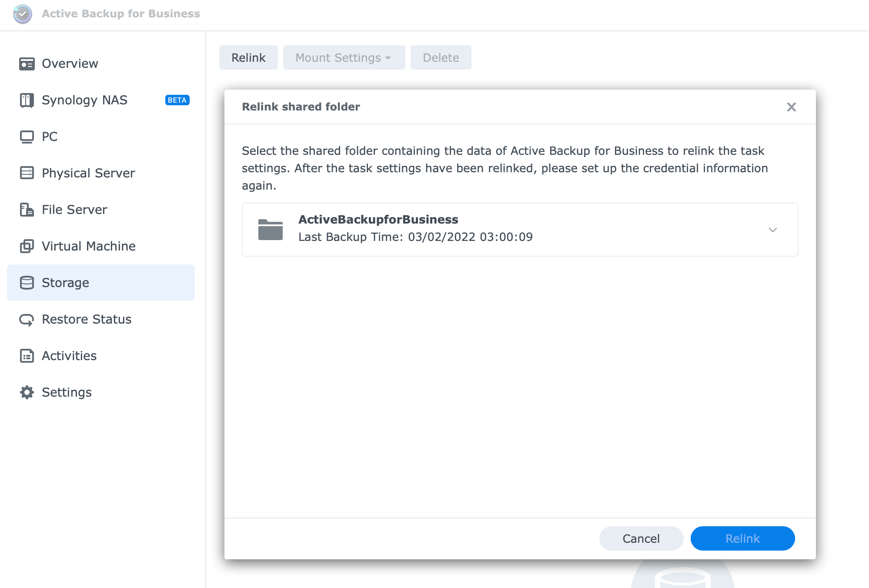Open the Activities page
This screenshot has width=869, height=588.
[101, 356]
